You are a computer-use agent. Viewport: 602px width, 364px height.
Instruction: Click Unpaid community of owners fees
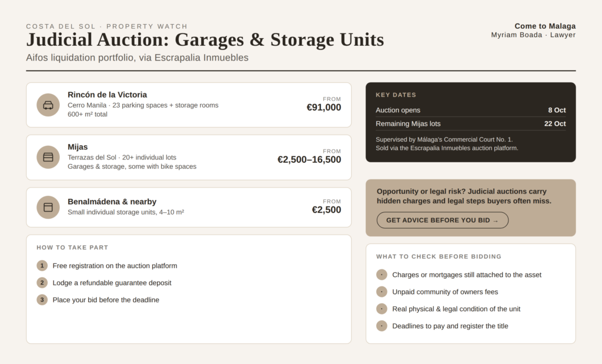(445, 292)
